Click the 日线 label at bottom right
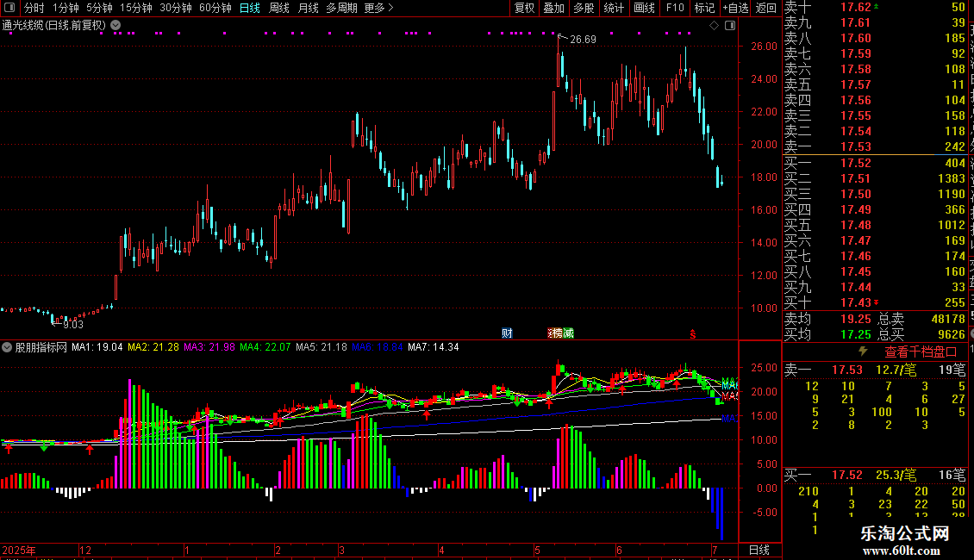This screenshot has height=560, width=974. 759,550
